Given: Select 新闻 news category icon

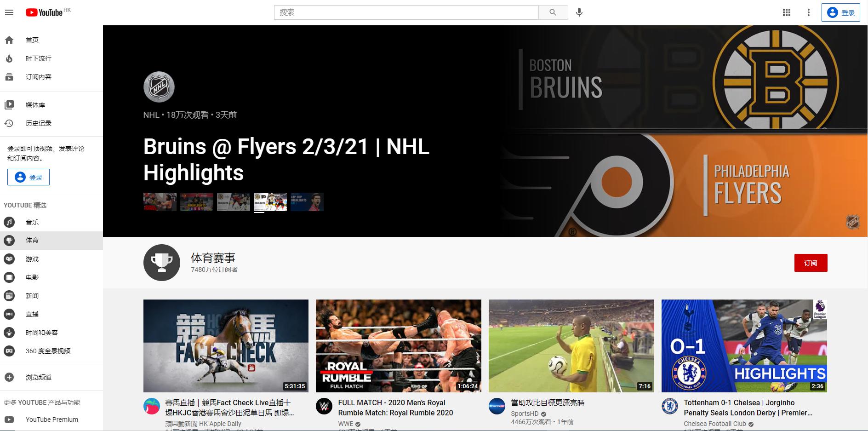Looking at the screenshot, I should point(9,296).
